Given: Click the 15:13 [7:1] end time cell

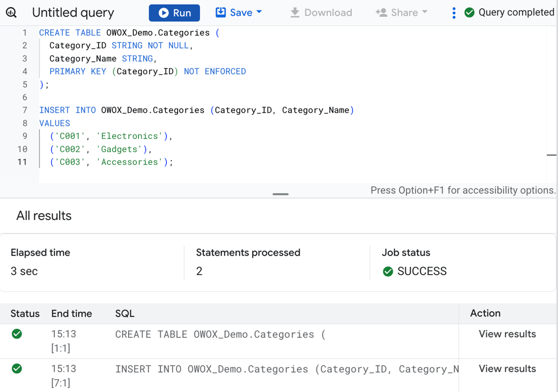Looking at the screenshot, I should (64, 376).
